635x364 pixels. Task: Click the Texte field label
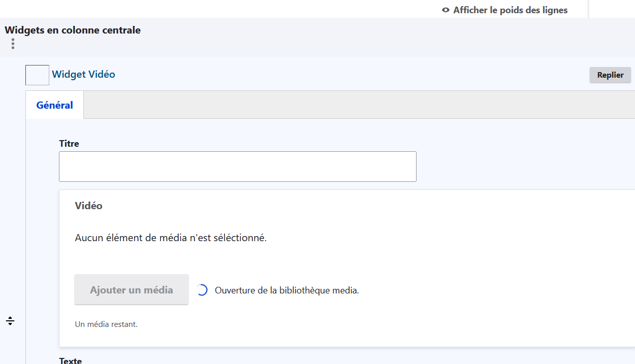tap(71, 360)
